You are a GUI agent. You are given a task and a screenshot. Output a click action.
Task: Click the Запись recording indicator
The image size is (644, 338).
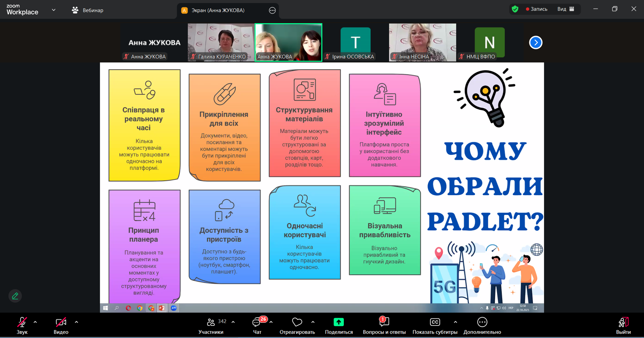click(x=536, y=9)
